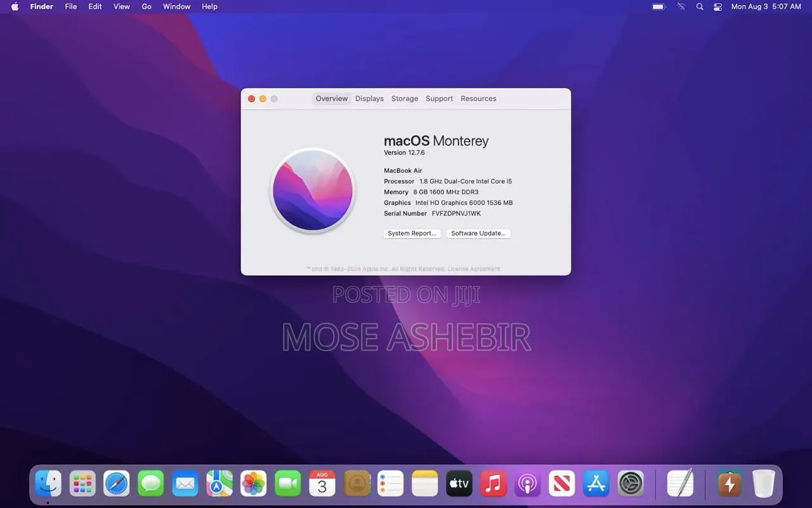Open Messages app in Dock

151,484
